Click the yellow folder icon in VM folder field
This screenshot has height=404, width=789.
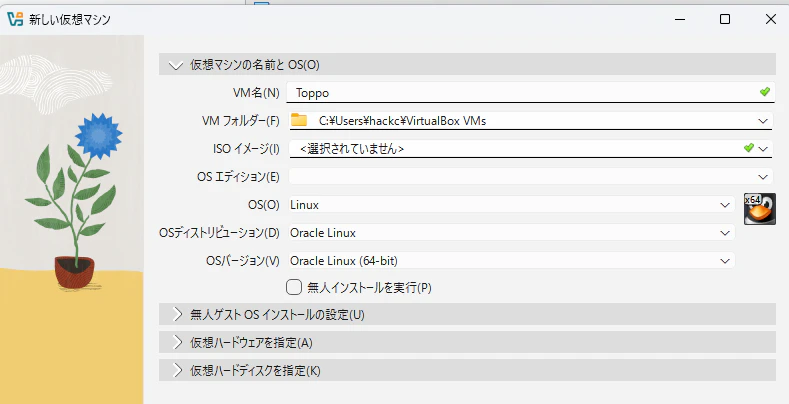click(299, 120)
